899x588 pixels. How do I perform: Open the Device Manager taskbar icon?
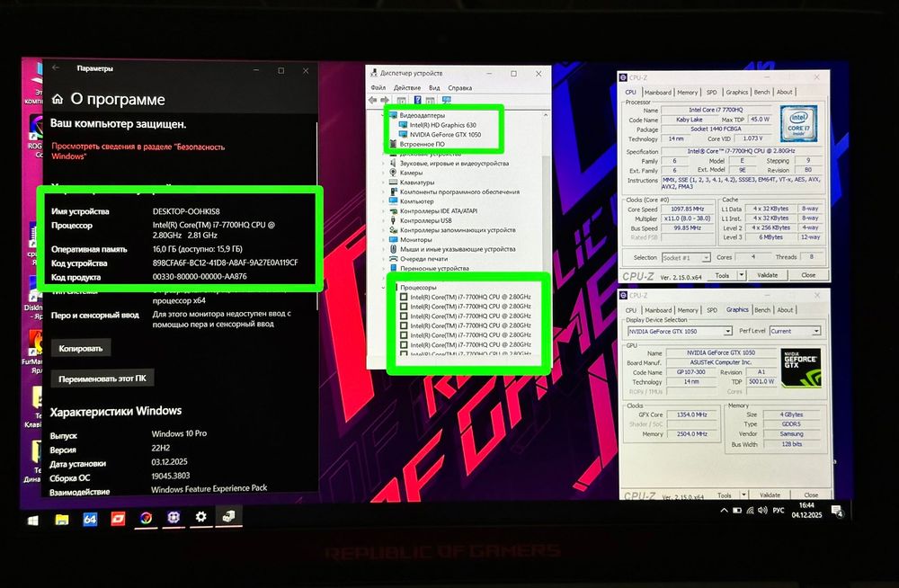[x=228, y=516]
